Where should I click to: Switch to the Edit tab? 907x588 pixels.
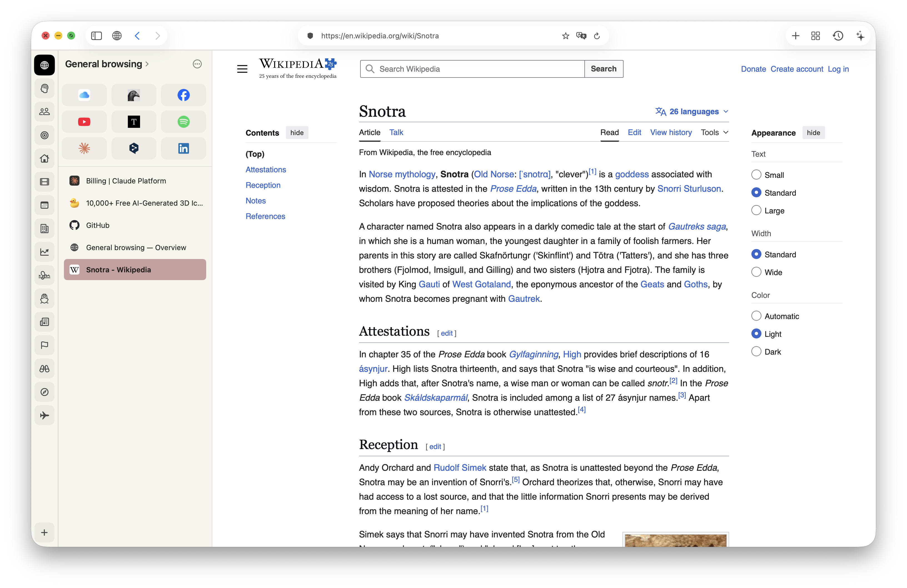pos(634,132)
